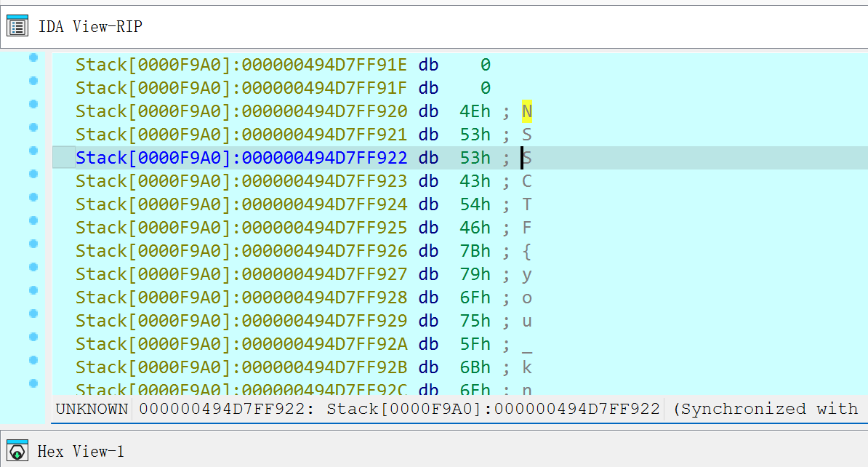Click the hex value 46h
Viewport: 868px width, 467px height.
point(475,228)
